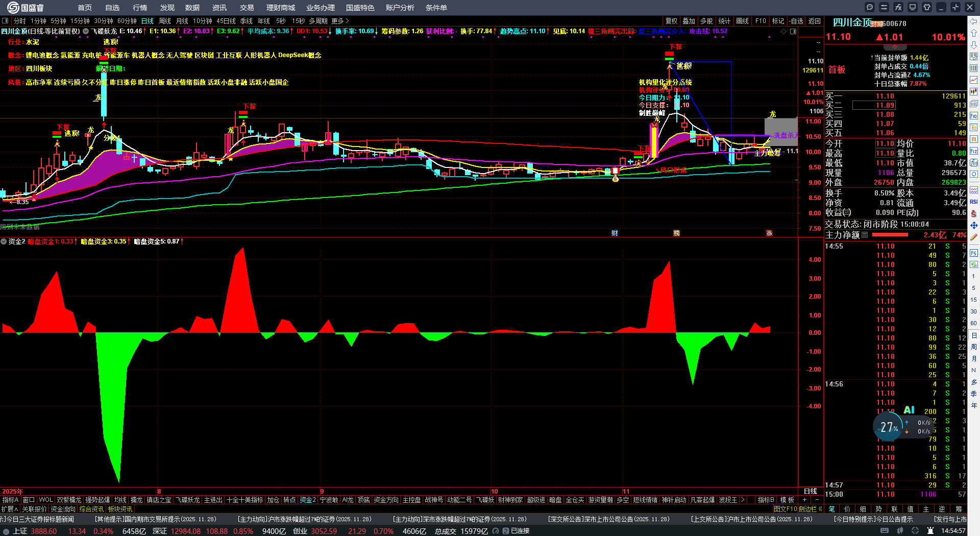Toggle the 侧边栏 sidebar collapse button
This screenshot has width=980, height=536.
coord(810,509)
